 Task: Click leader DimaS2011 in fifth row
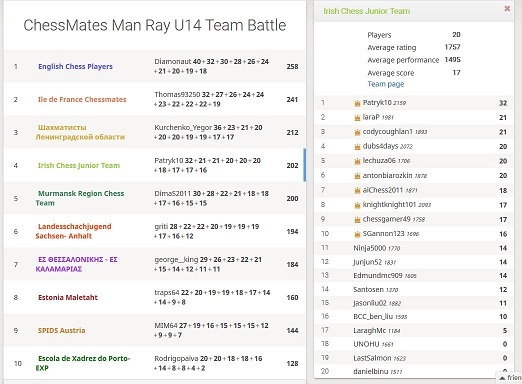point(172,193)
